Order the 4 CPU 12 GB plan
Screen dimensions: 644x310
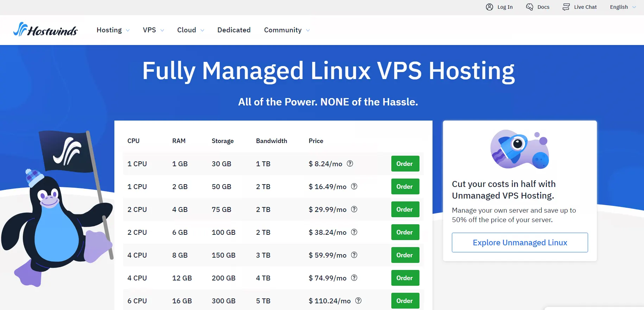point(405,278)
